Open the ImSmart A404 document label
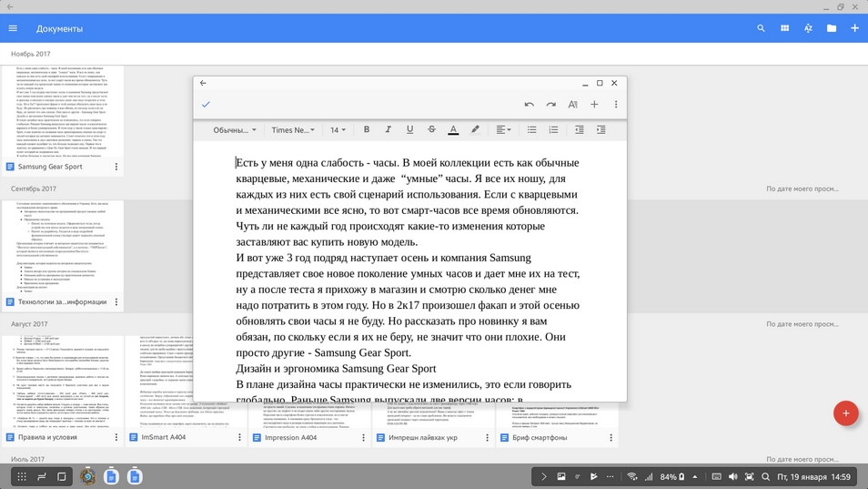Image resolution: width=868 pixels, height=489 pixels. click(x=163, y=437)
